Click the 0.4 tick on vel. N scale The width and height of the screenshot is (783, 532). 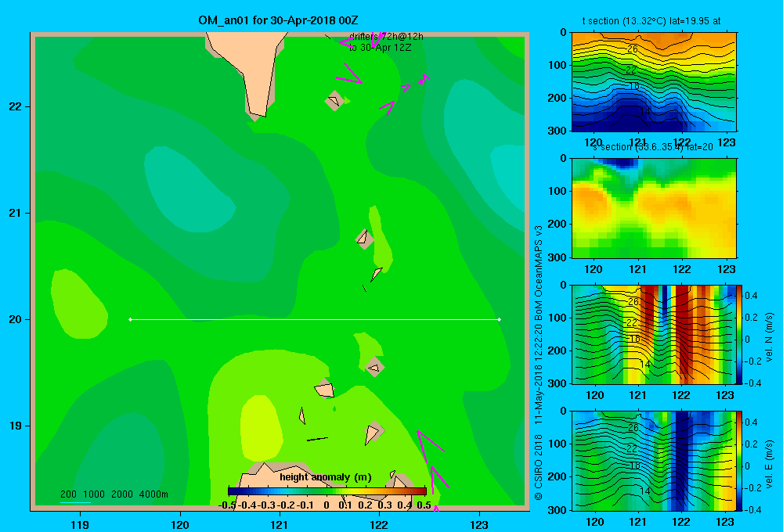tap(751, 296)
